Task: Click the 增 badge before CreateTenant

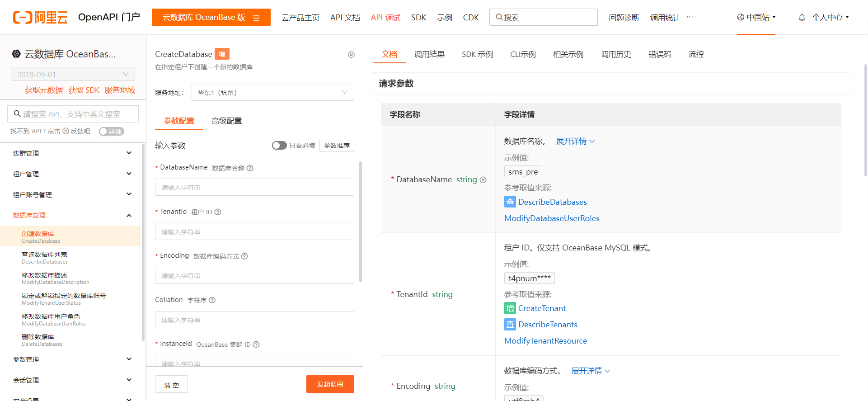Action: [x=510, y=308]
